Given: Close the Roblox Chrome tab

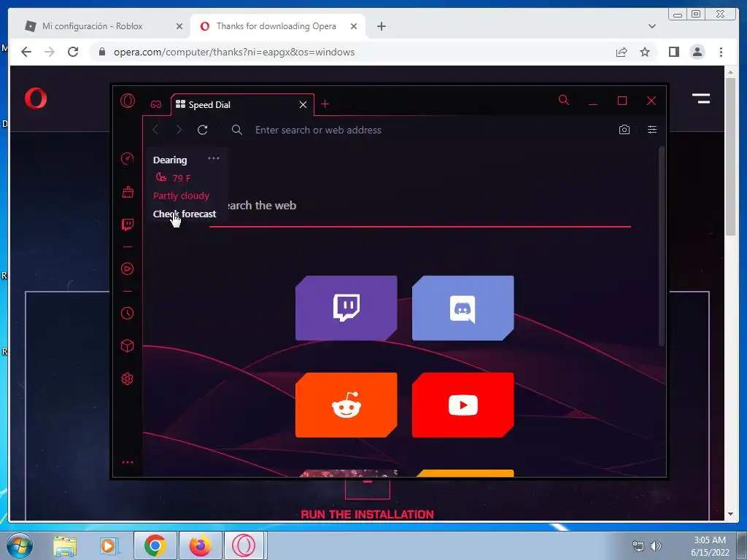Looking at the screenshot, I should [179, 27].
